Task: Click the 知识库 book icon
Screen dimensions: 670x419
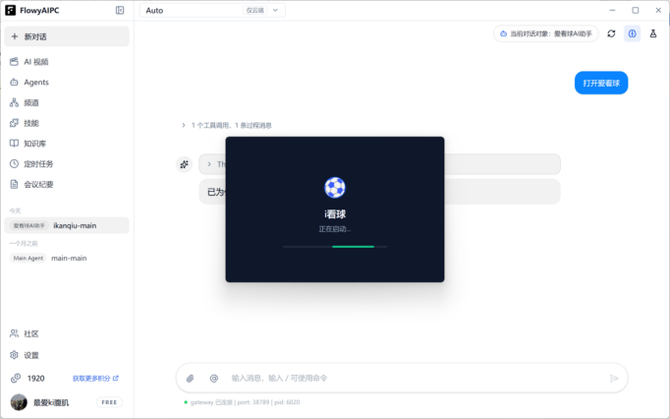Action: click(14, 143)
